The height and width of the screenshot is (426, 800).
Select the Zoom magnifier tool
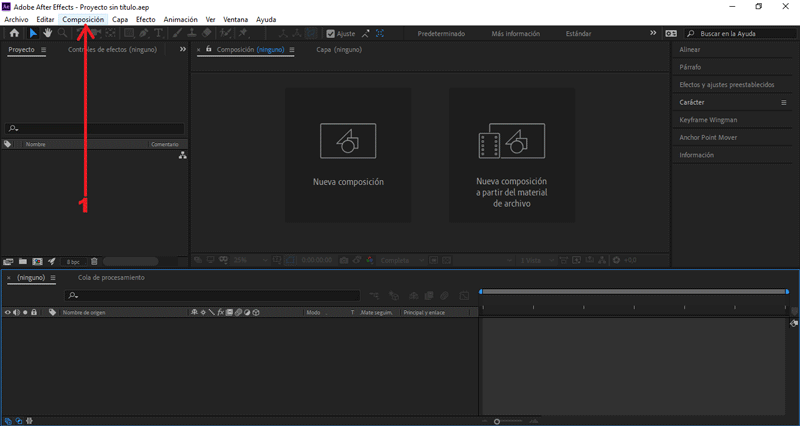point(62,33)
